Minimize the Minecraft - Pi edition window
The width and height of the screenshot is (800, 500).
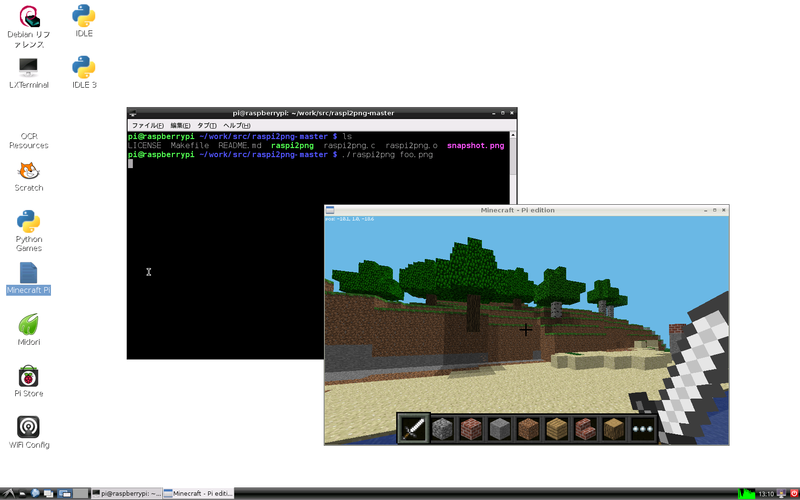(705, 210)
